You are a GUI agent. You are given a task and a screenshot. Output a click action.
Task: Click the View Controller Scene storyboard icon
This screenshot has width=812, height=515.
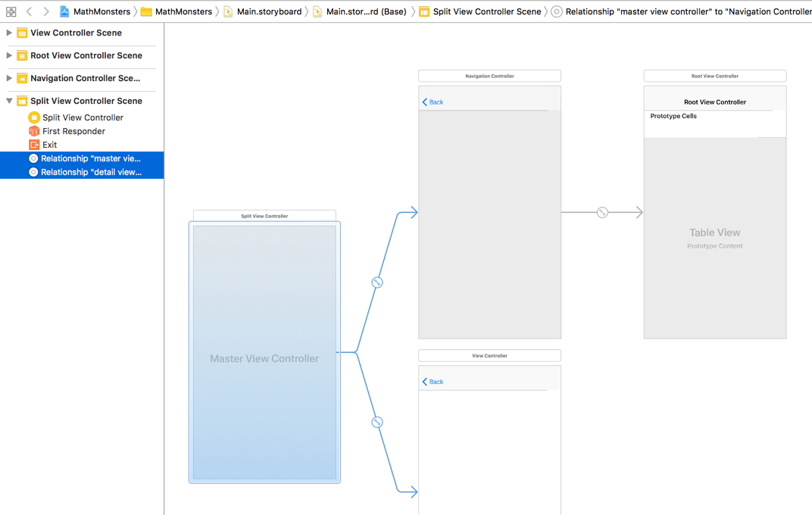pos(22,33)
